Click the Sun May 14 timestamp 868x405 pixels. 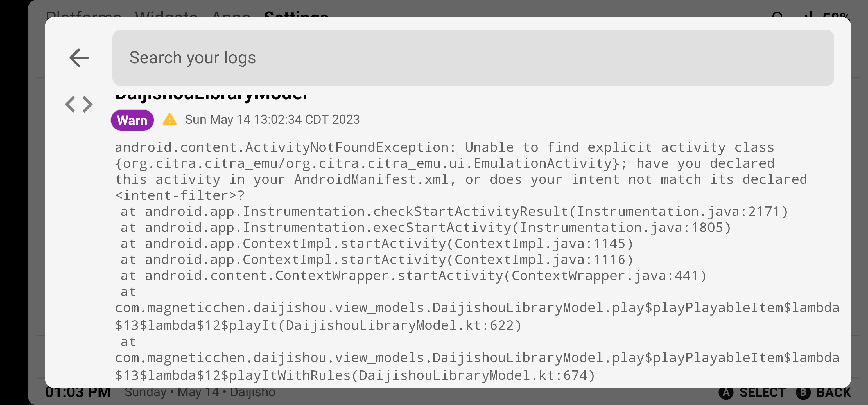[x=272, y=120]
